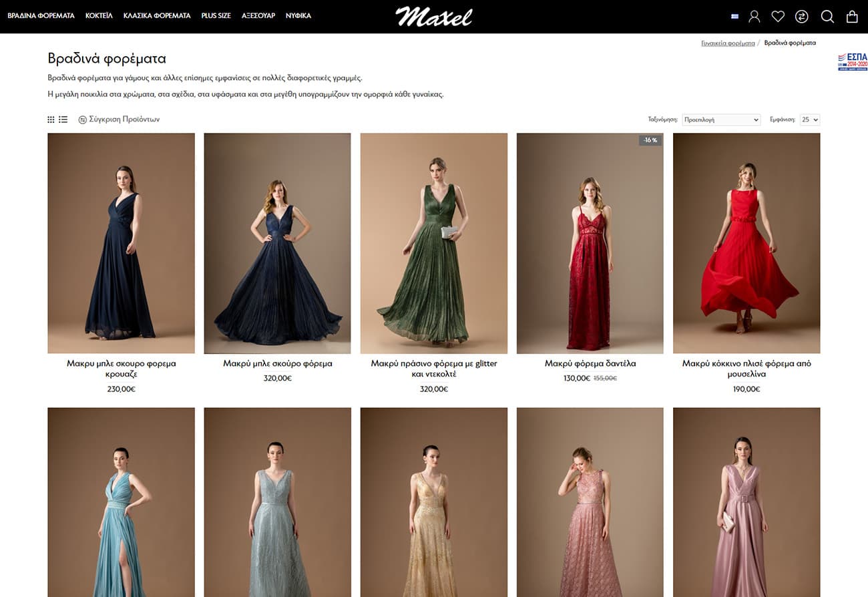Open ΒΡΑΔΙΝΑ ΦΟΡΕΜΑΤΑ menu
The width and height of the screenshot is (868, 597).
point(41,15)
